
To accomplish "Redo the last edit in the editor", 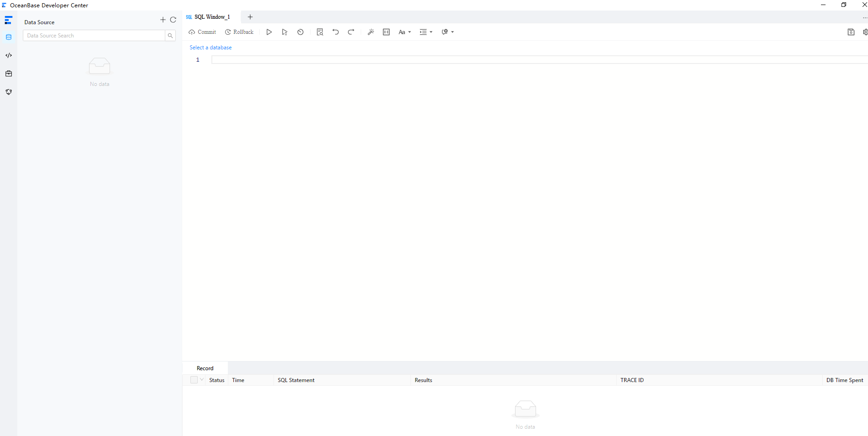I will click(351, 32).
